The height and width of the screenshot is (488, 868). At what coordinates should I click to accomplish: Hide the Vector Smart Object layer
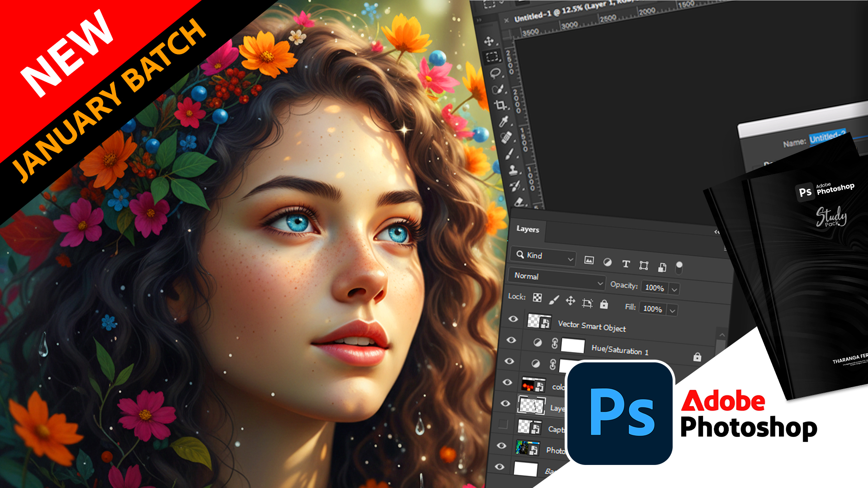click(513, 319)
